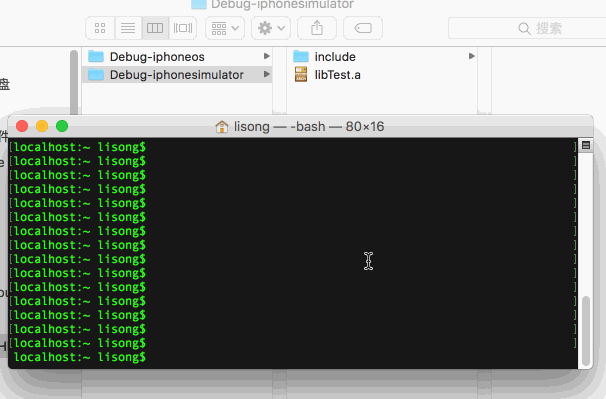
Task: Expand the include folder arrow
Action: coord(472,56)
